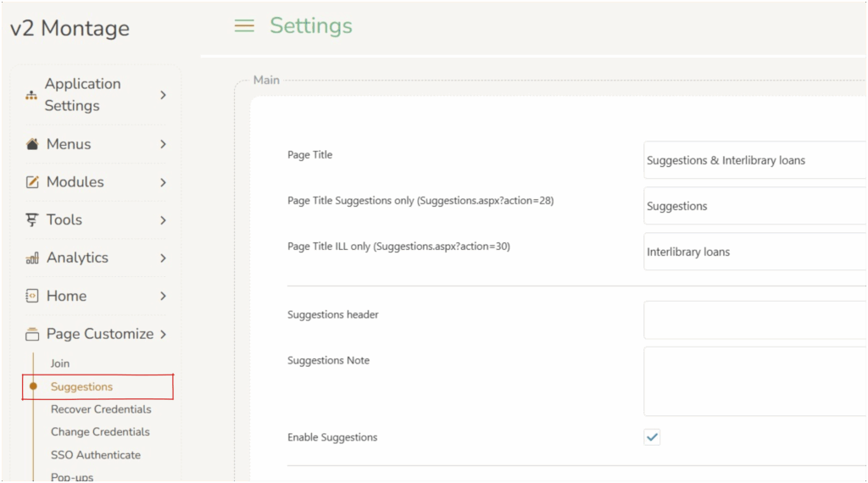This screenshot has width=868, height=483.
Task: Click the hamburger menu icon beside Settings
Action: (x=244, y=26)
